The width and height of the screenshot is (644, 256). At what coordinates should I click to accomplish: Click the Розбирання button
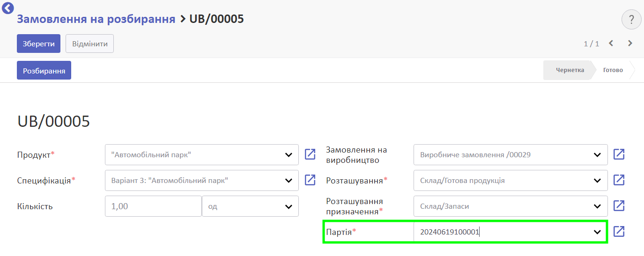tap(44, 70)
